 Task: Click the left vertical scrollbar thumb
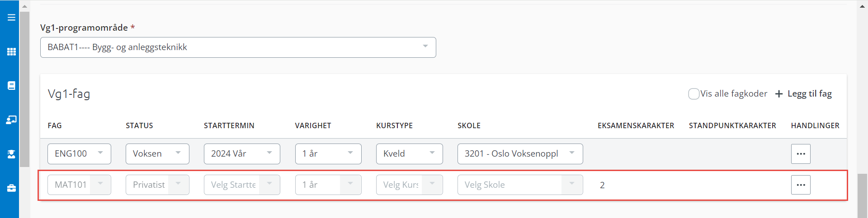coord(24,89)
